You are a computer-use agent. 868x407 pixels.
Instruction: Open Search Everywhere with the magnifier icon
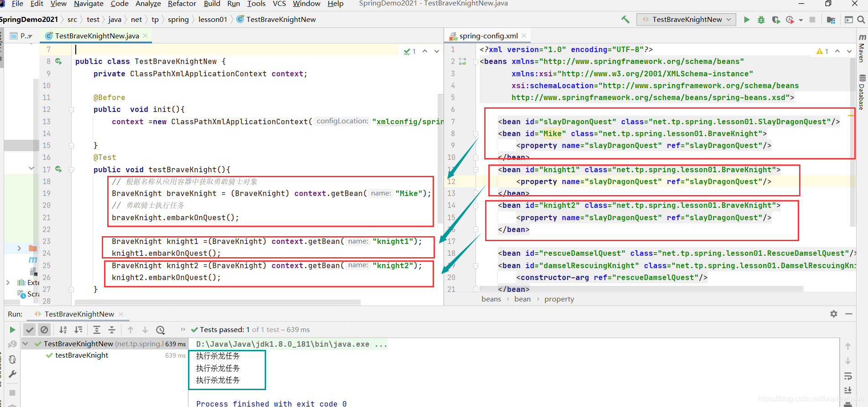[861, 20]
